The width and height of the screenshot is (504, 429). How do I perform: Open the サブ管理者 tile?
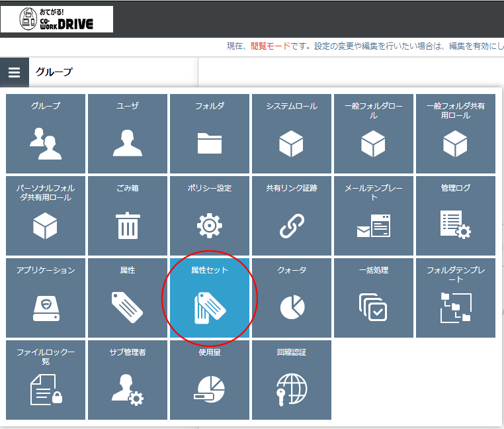[x=128, y=380]
